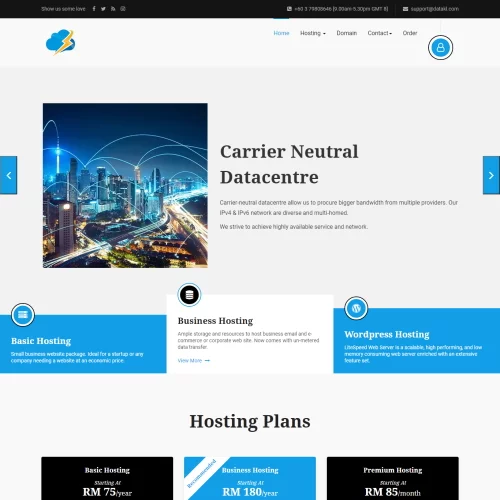Click the envelope email icon
This screenshot has height=500, width=500.
tap(405, 9)
